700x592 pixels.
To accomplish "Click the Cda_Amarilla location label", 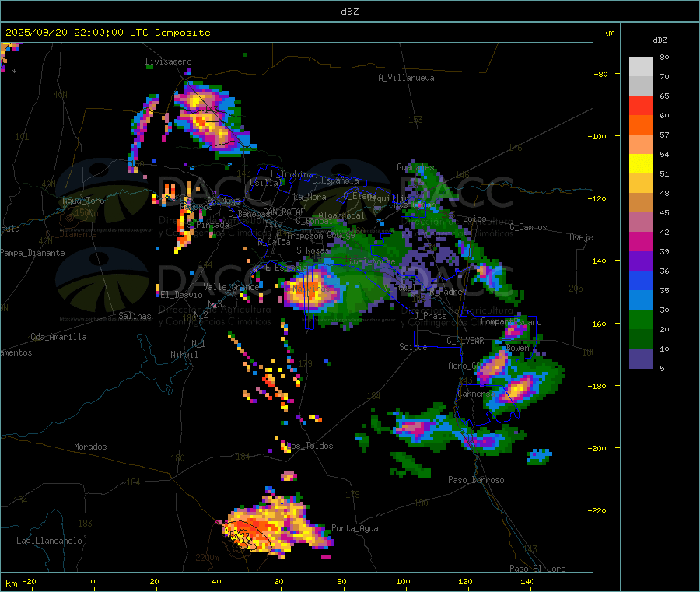I will pos(58,337).
